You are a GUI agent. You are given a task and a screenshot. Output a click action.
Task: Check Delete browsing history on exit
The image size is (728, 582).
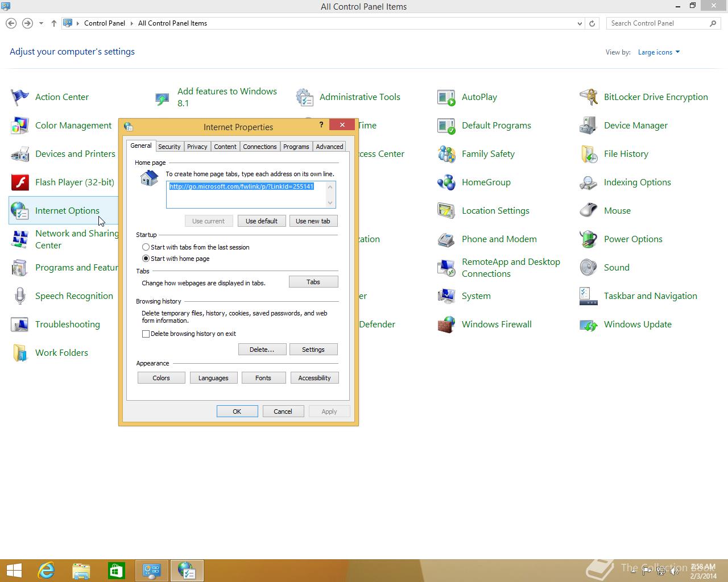tap(146, 334)
